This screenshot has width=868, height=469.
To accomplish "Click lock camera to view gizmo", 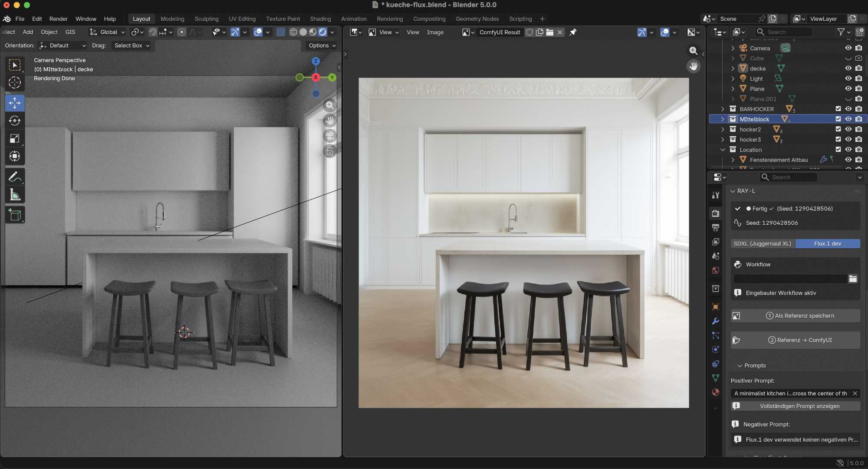I will click(x=329, y=151).
